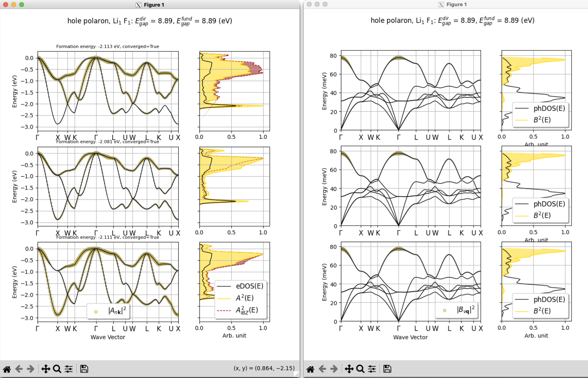Image resolution: width=588 pixels, height=378 pixels.
Task: Click Back arrow in right figure toolbar
Action: point(322,369)
